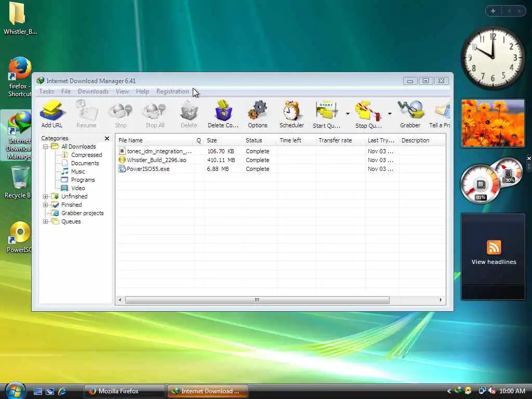Open the PowerISO desktop icon

click(19, 237)
